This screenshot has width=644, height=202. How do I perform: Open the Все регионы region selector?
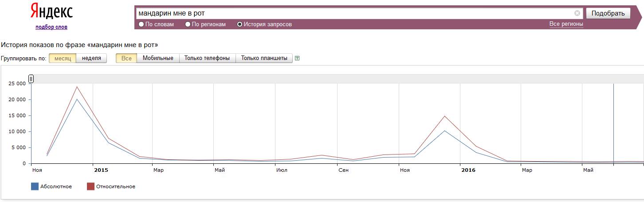click(566, 24)
